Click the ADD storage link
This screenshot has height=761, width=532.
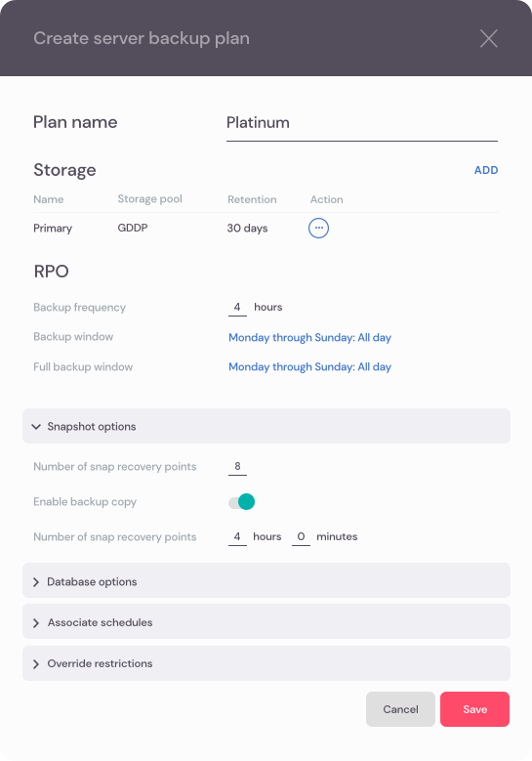click(486, 170)
